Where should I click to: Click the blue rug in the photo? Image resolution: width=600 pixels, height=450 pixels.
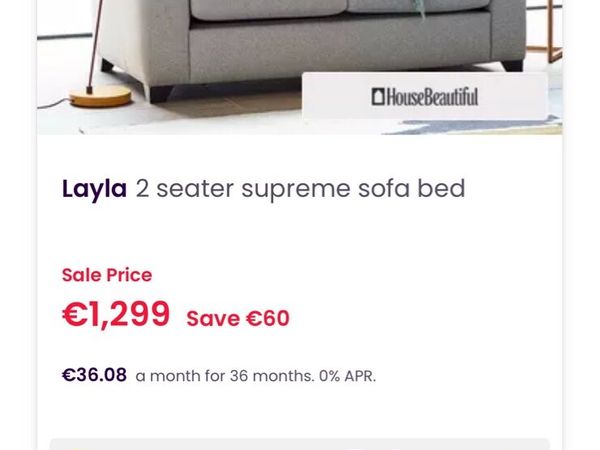[x=473, y=126]
